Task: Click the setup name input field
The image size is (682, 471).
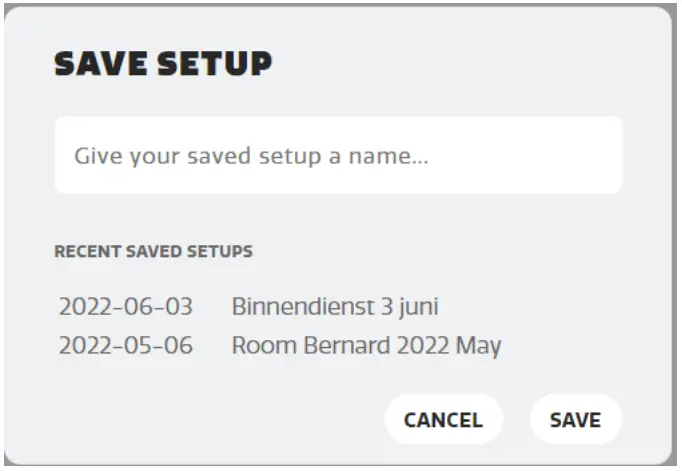Action: pos(338,156)
